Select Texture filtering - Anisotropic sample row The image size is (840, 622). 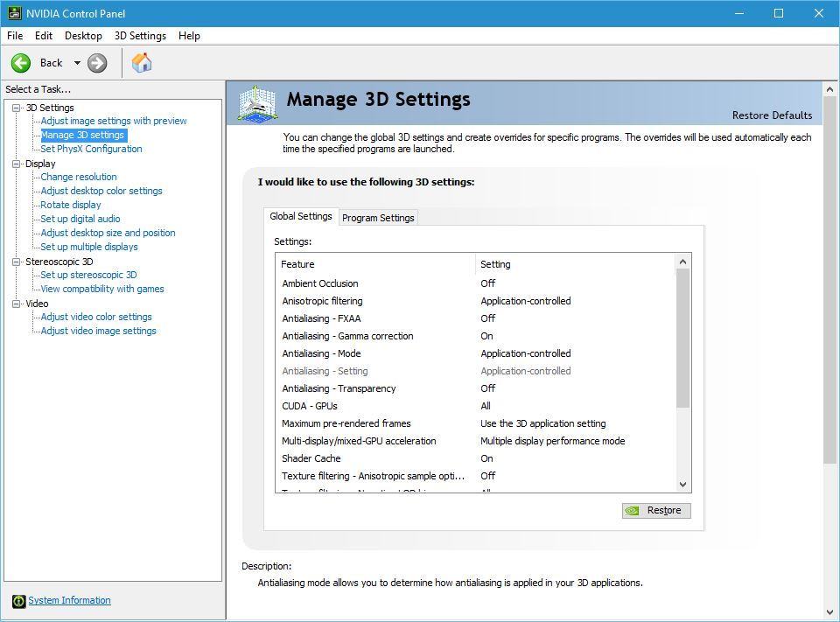point(476,476)
